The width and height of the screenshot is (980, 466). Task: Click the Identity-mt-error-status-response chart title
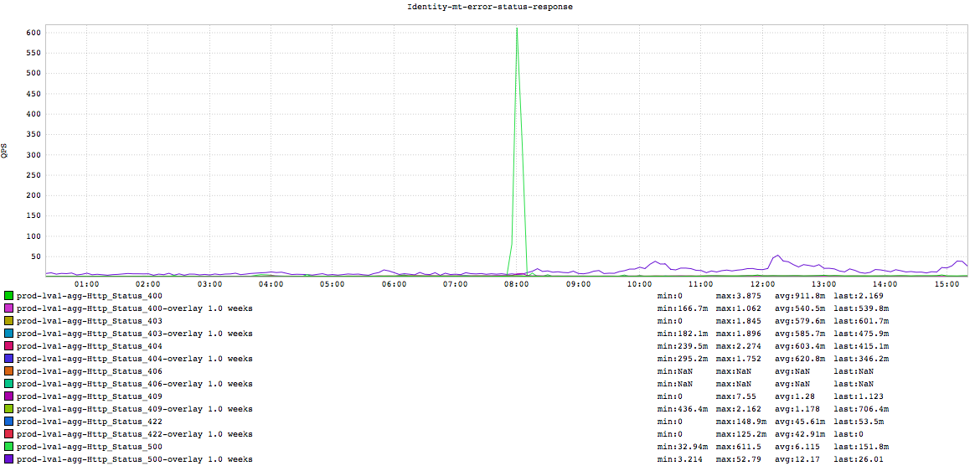489,7
